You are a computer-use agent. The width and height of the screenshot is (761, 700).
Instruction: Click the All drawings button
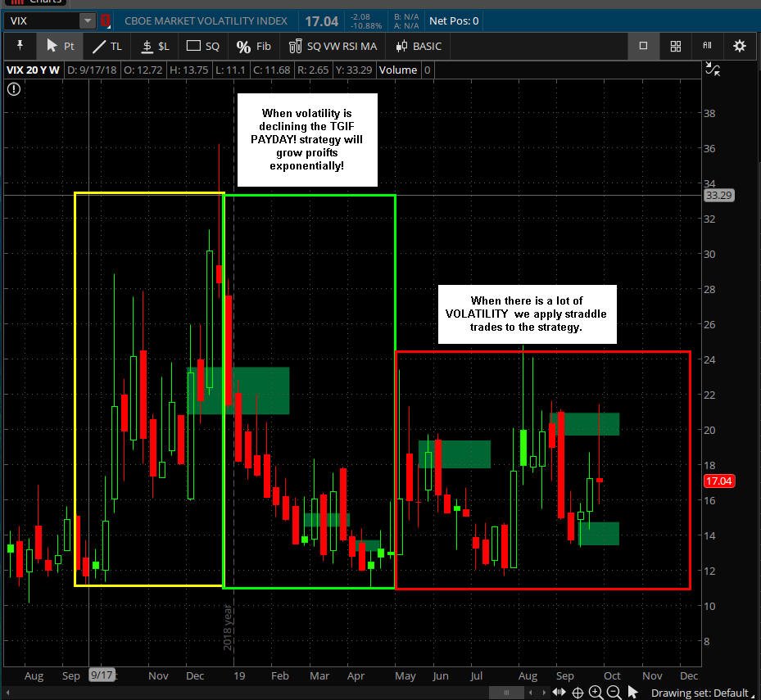(707, 46)
